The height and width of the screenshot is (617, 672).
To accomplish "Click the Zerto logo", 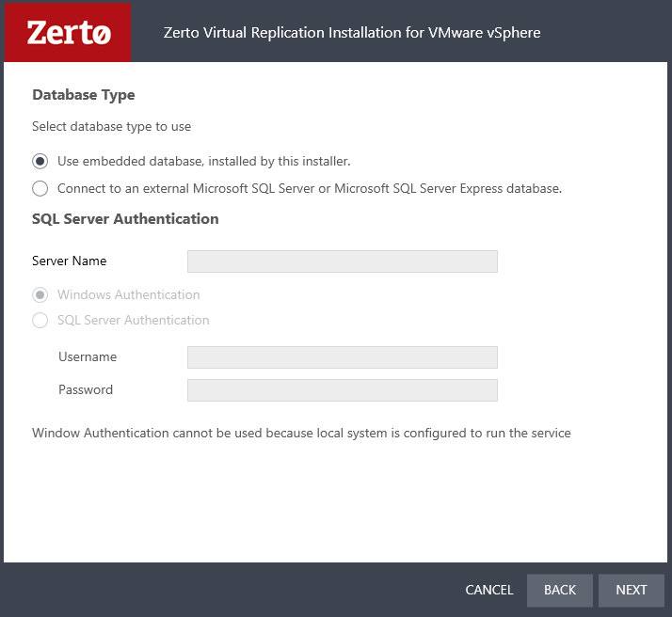I will coord(68,33).
